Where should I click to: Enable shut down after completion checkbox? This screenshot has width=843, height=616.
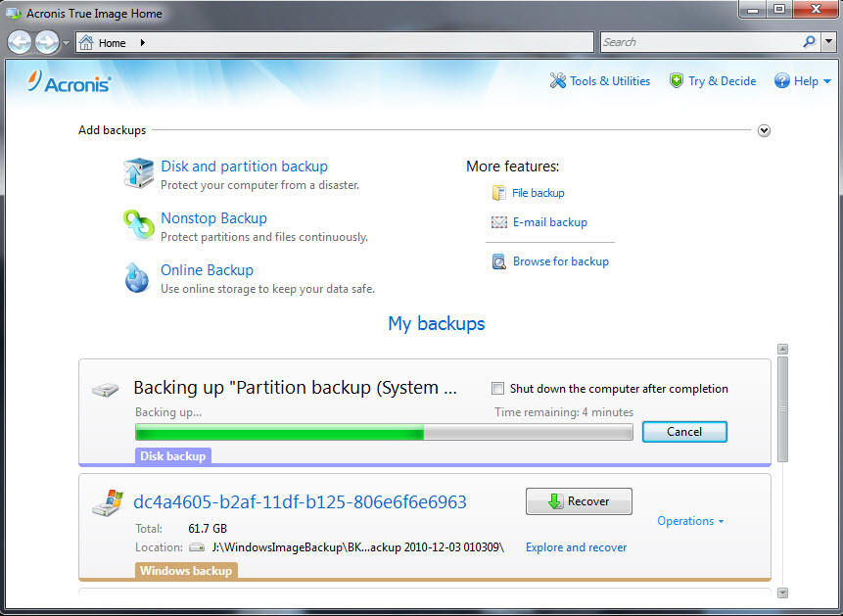497,389
